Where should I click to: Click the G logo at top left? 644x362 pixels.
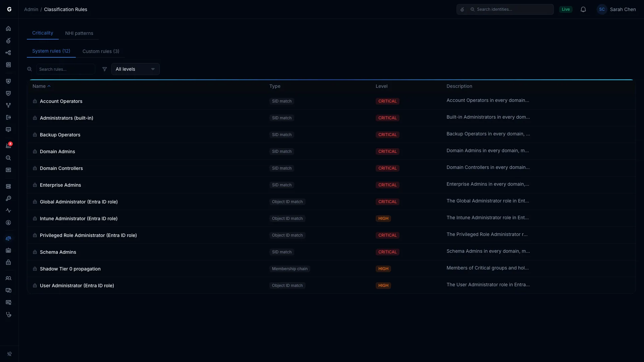tap(9, 9)
